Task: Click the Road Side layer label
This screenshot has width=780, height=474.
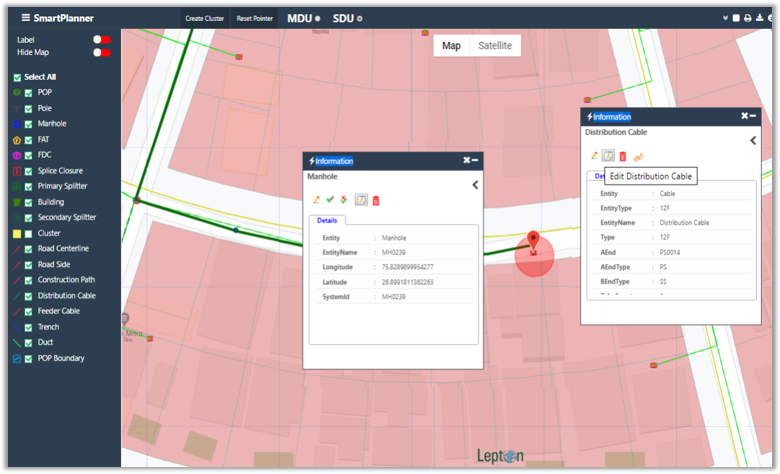Action: coord(54,265)
